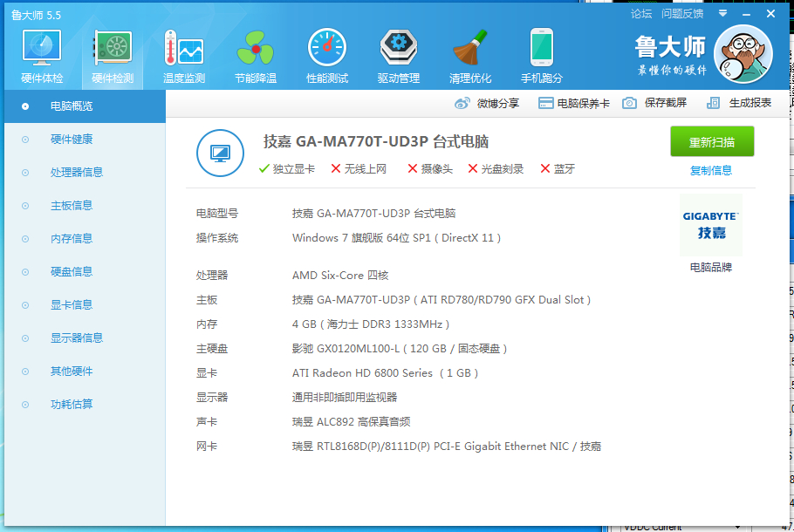The height and width of the screenshot is (532, 794).
Task: Click the 复制信息 copy info link
Action: point(711,171)
